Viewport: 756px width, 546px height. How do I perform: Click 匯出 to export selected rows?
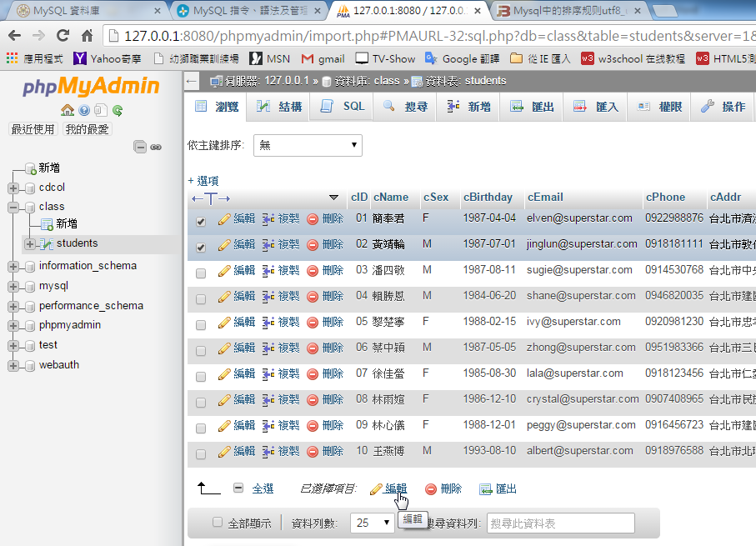point(498,489)
